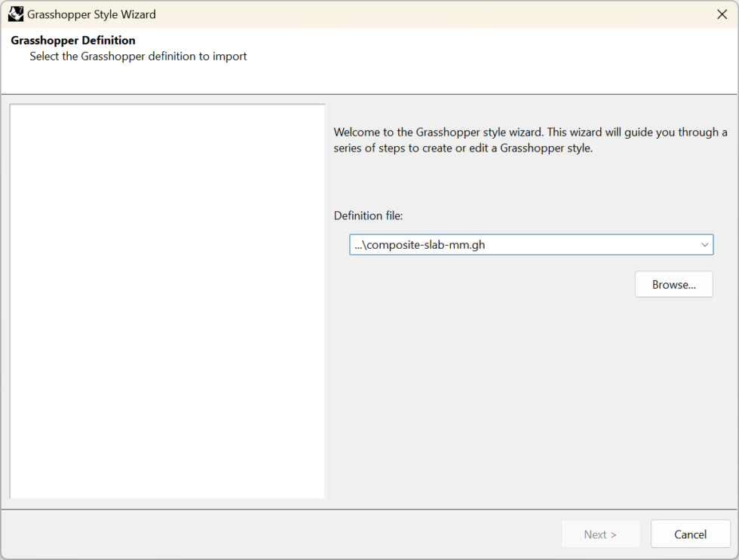Image resolution: width=739 pixels, height=560 pixels.
Task: Click empty footer area left of Next
Action: (x=279, y=534)
